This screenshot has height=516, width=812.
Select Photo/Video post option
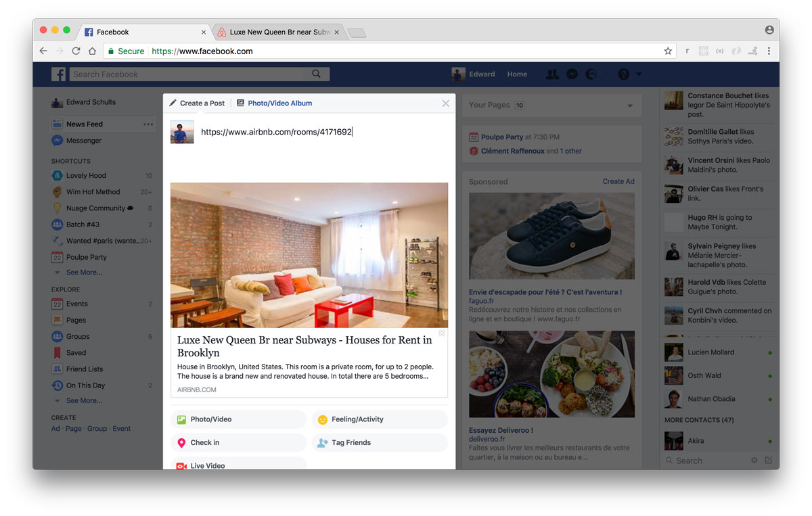coord(238,419)
